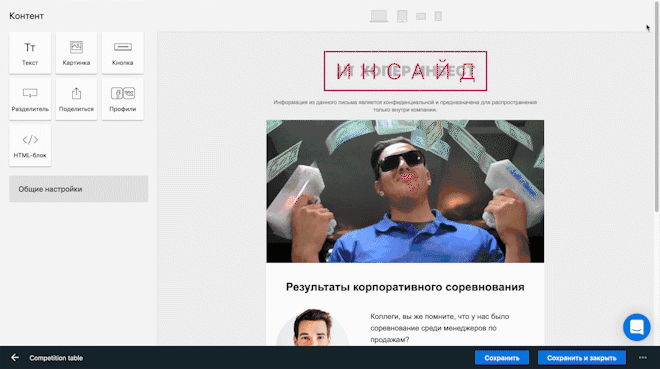Image resolution: width=660 pixels, height=369 pixels.
Task: Click the Сохранить button
Action: tap(502, 358)
